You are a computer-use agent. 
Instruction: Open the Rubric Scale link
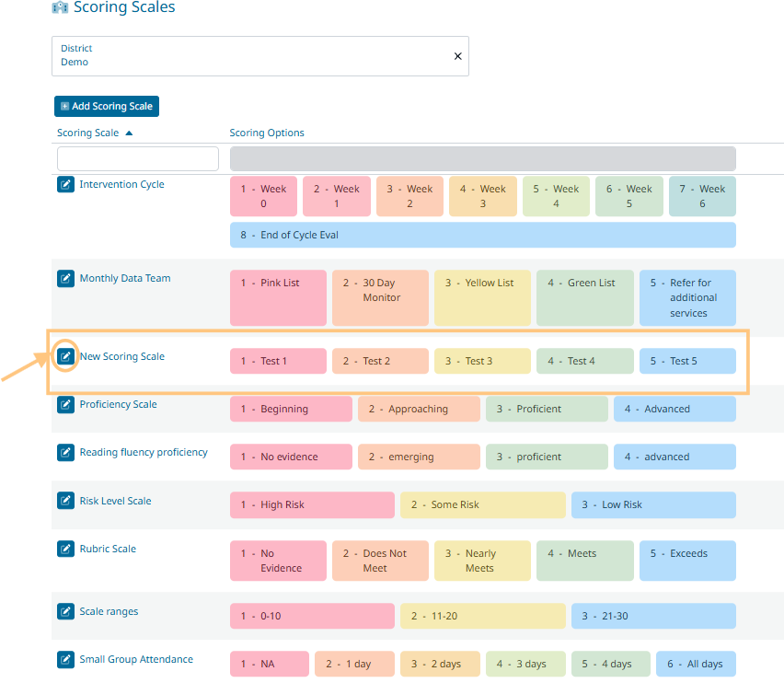[x=108, y=550]
